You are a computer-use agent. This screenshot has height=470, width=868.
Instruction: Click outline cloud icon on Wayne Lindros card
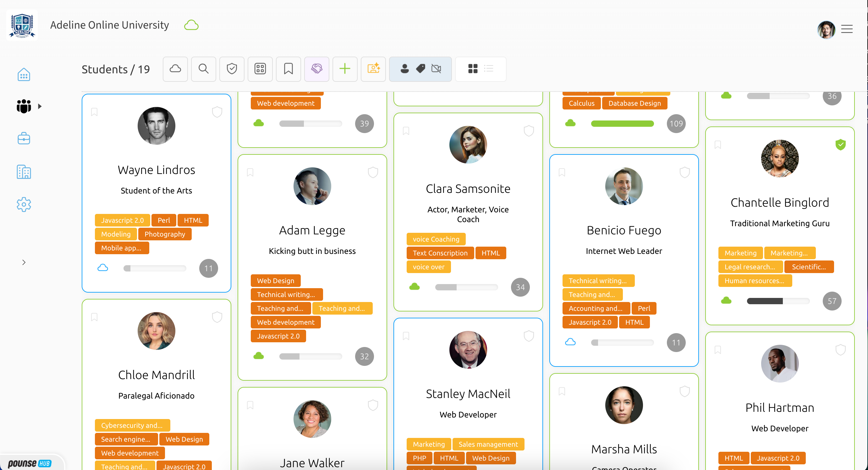pos(103,268)
